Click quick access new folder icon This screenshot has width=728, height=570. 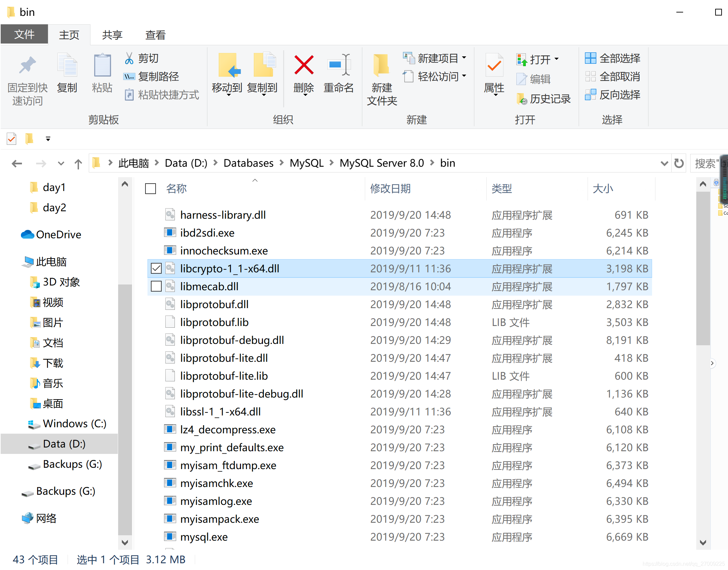pos(29,139)
